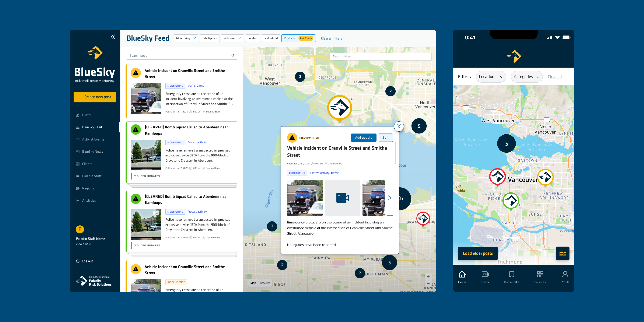Click the Analytics chart icon
The image size is (644, 322).
[77, 200]
